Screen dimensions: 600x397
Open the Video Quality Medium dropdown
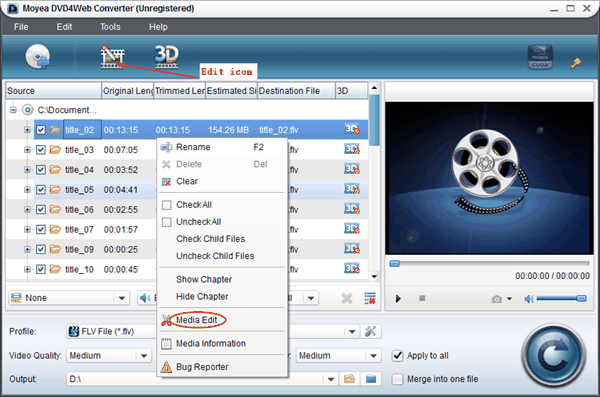point(109,356)
